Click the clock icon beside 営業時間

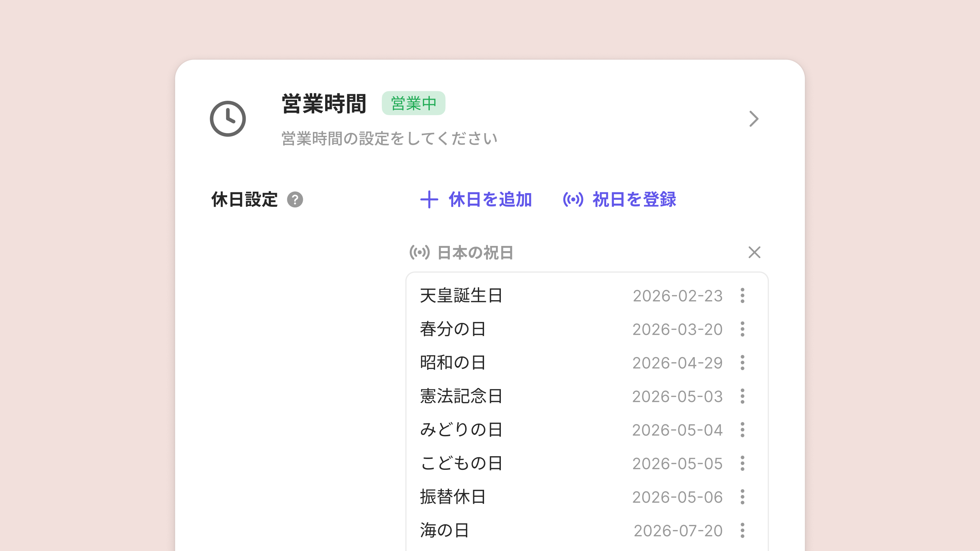click(227, 119)
